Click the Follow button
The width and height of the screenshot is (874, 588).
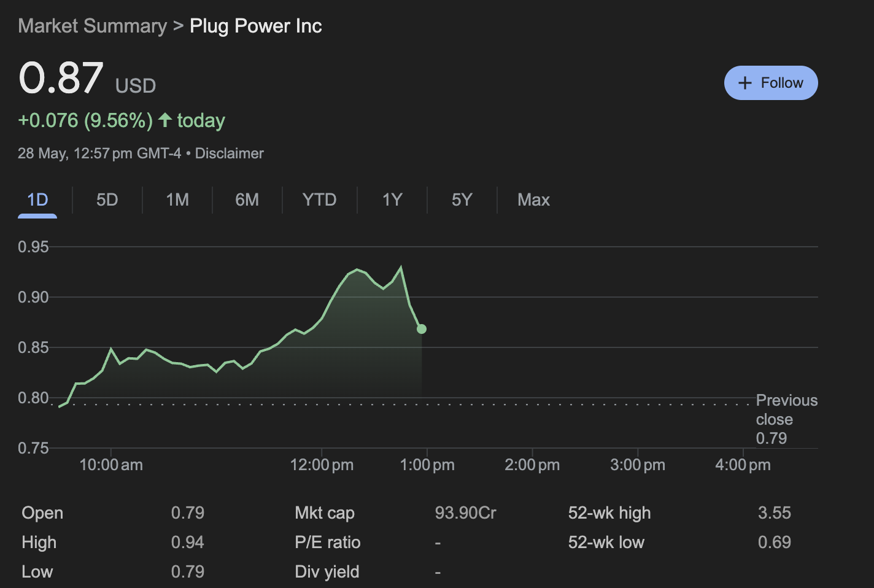[771, 83]
